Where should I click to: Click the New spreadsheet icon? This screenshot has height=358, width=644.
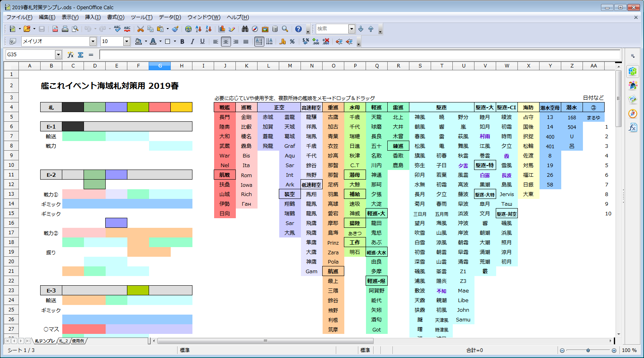point(12,29)
